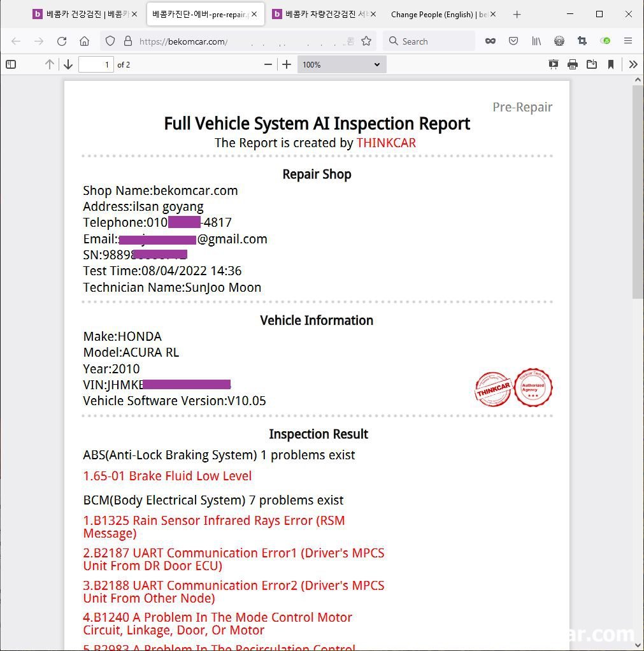Click the PDF current view bookmark icon
Image resolution: width=644 pixels, height=651 pixels.
tap(611, 64)
